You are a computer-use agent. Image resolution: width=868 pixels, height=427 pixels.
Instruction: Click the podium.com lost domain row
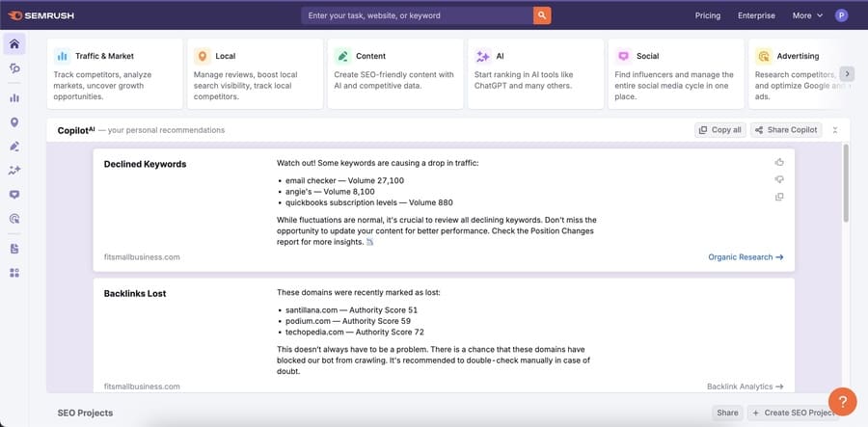[348, 321]
